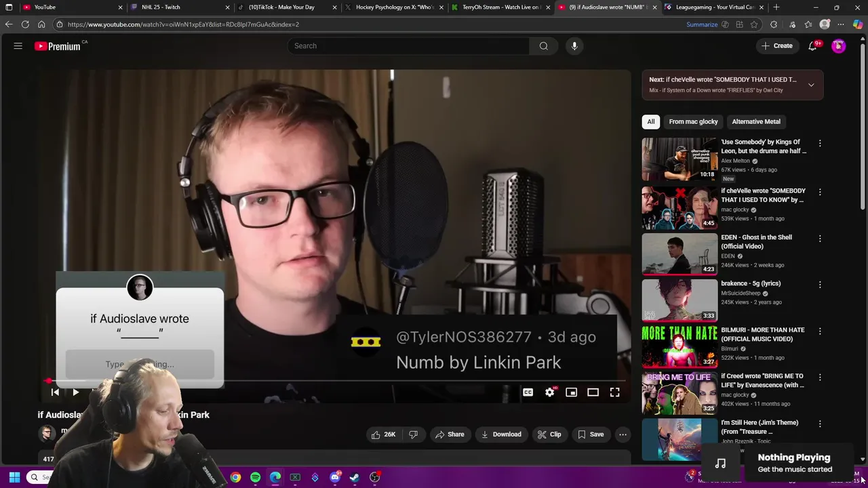Skip to previous video in player

tap(55, 392)
